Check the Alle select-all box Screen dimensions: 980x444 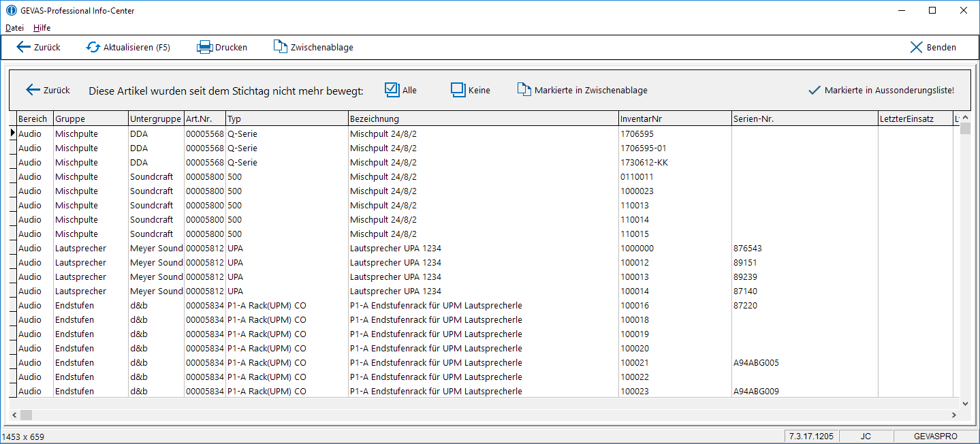(x=392, y=90)
